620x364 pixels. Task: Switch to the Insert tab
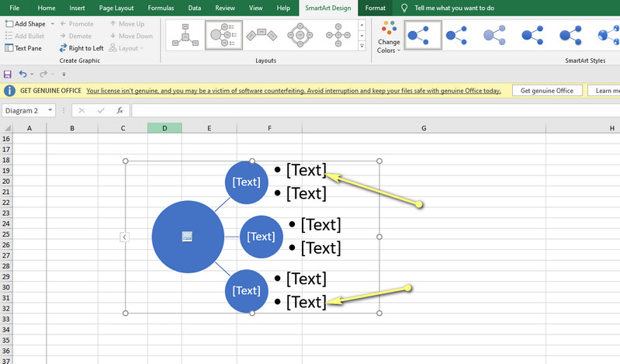[x=77, y=8]
